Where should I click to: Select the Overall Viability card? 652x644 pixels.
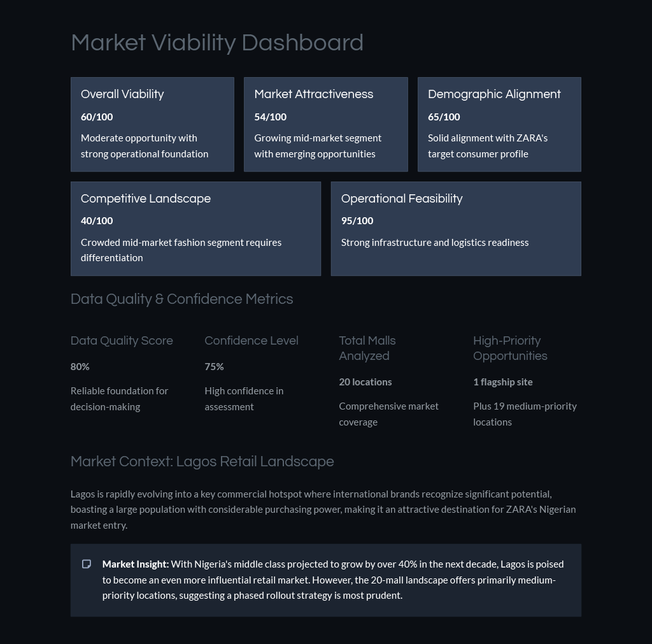(152, 124)
